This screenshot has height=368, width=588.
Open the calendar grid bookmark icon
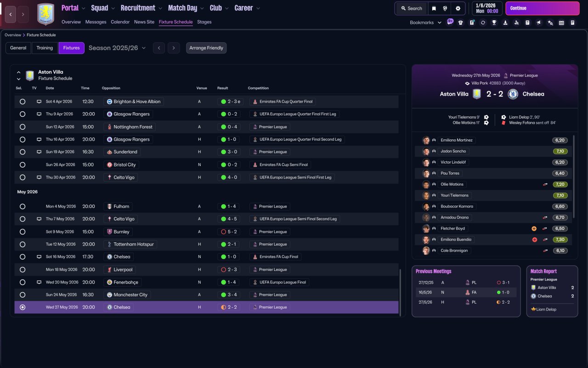click(x=561, y=23)
